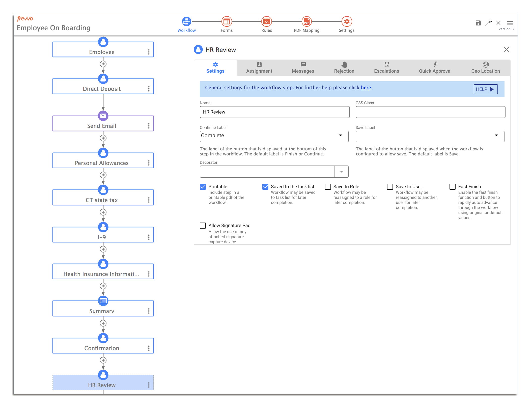Open the Summary step options menu
Screen dimensions: 532x408
(149, 311)
